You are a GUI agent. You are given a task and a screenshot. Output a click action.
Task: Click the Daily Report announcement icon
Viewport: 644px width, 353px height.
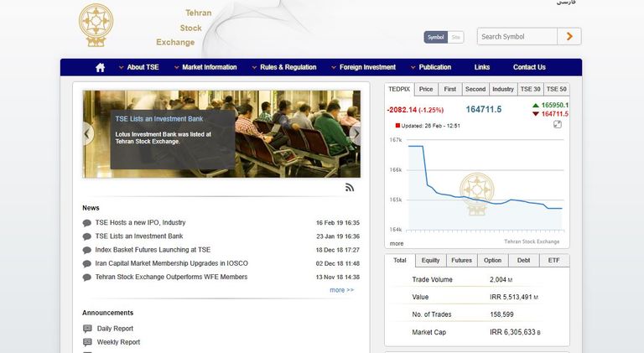[87, 329]
